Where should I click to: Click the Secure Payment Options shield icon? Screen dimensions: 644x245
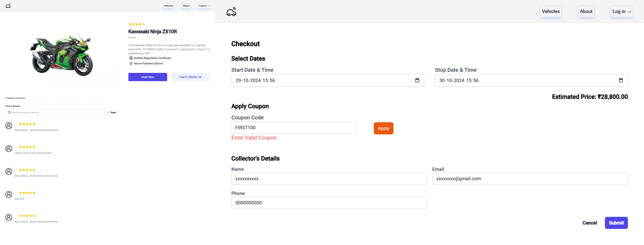tap(131, 63)
